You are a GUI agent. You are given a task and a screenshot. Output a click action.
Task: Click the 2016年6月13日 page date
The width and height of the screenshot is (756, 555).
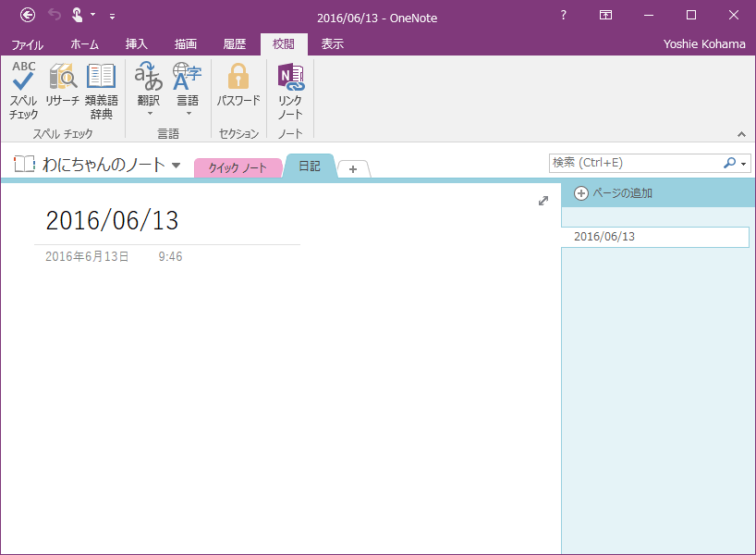pyautogui.click(x=87, y=256)
